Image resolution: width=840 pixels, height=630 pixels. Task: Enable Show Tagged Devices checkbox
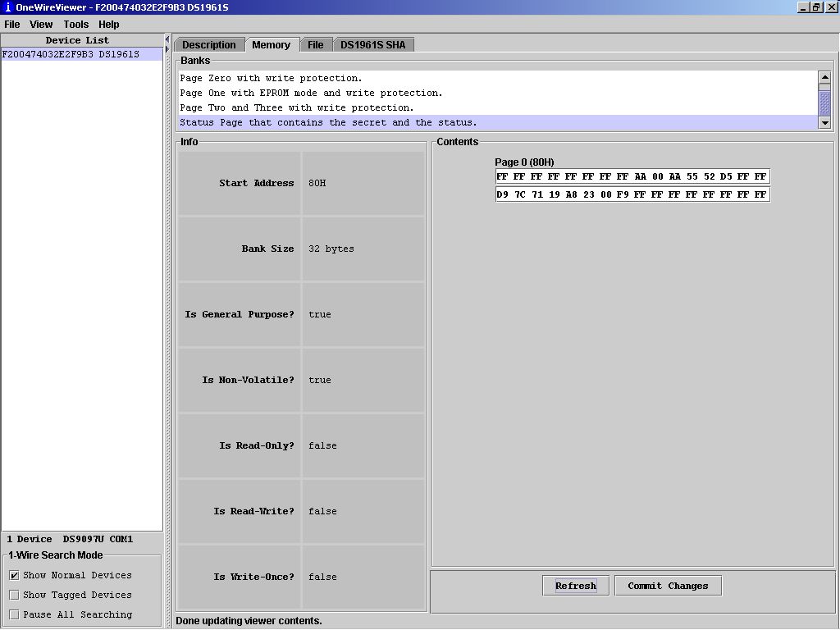coord(15,596)
